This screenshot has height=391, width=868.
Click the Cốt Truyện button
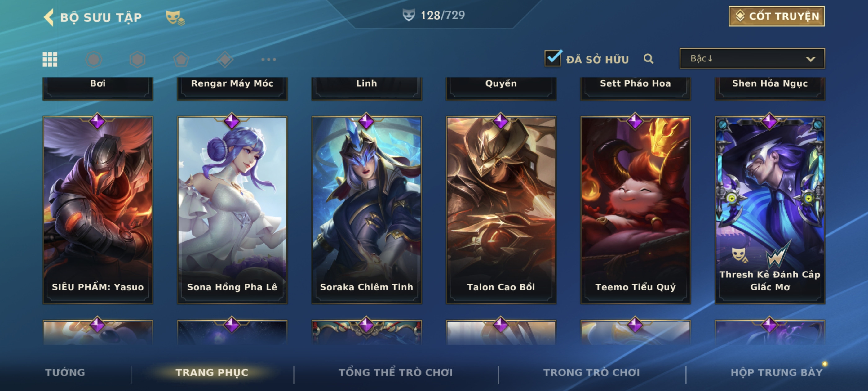776,16
